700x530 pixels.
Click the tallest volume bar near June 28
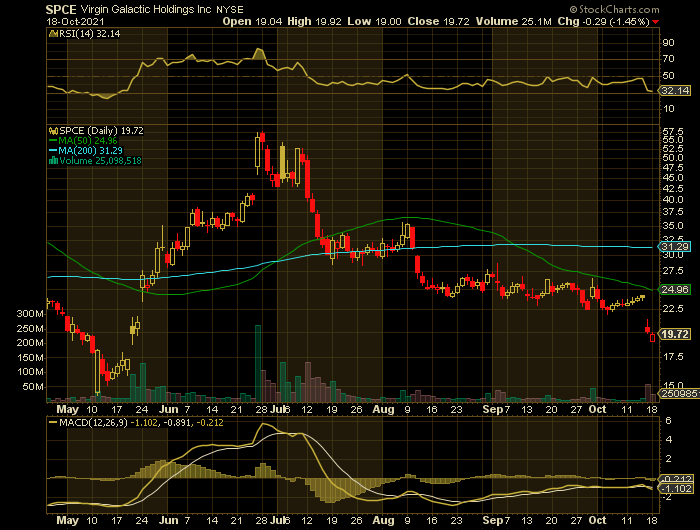(x=258, y=363)
